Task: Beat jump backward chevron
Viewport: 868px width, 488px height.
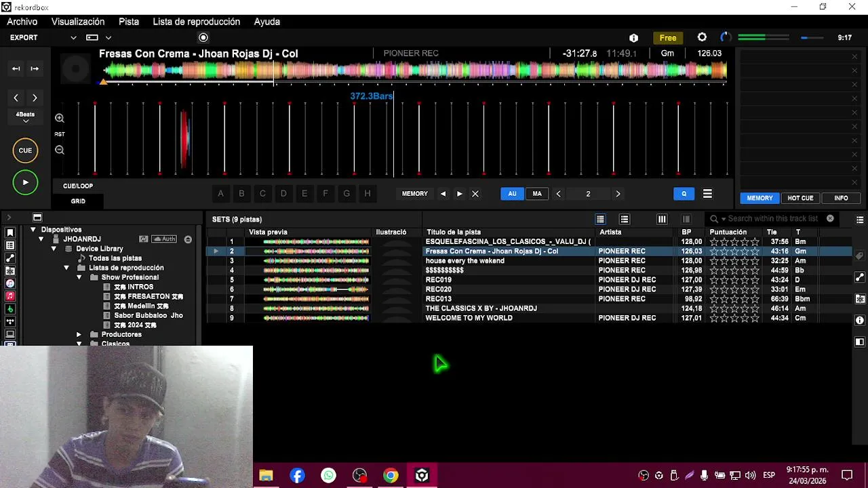Action: tap(16, 98)
